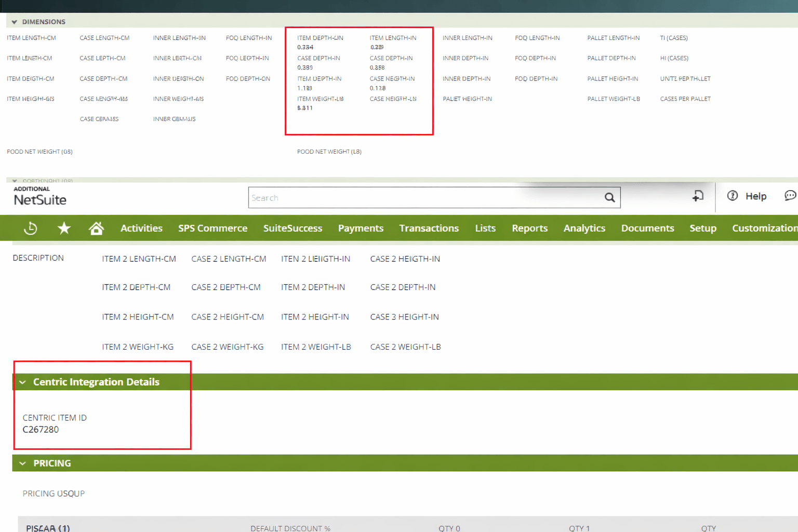Click the Help link
The height and width of the screenshot is (532, 798).
coord(756,196)
